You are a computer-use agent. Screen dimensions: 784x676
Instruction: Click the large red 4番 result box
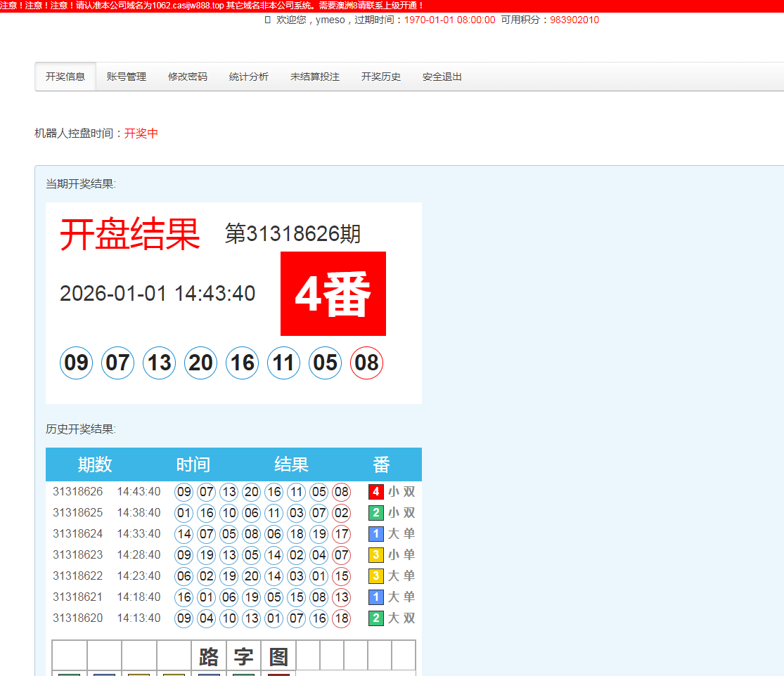pyautogui.click(x=333, y=294)
